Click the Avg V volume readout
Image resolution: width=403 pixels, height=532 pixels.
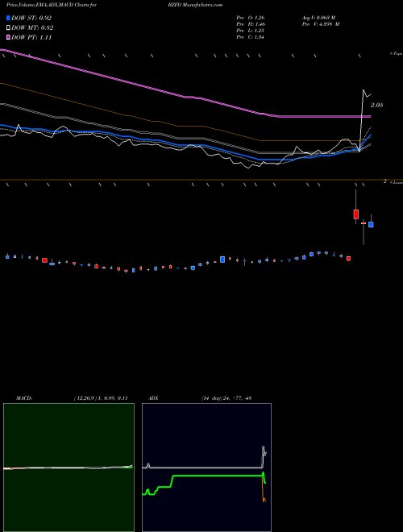318,18
